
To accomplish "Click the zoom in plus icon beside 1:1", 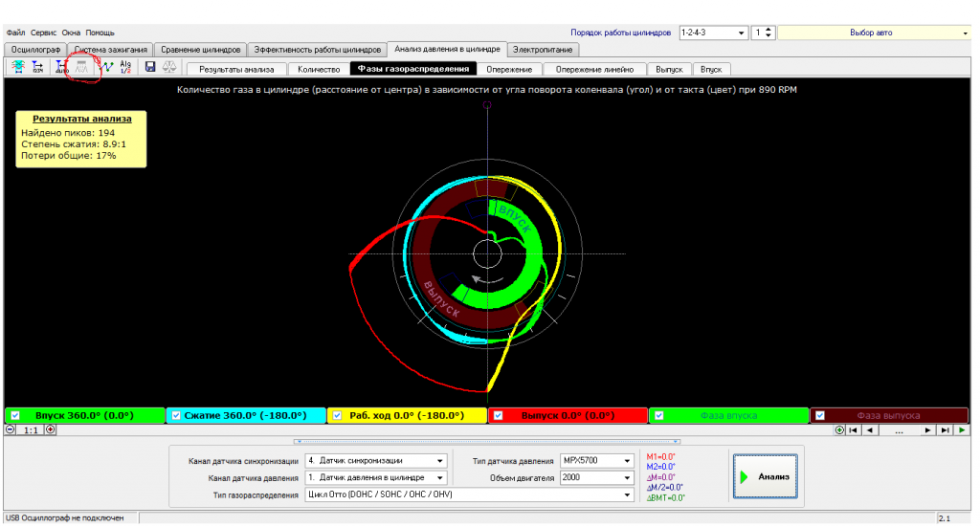I will point(51,429).
